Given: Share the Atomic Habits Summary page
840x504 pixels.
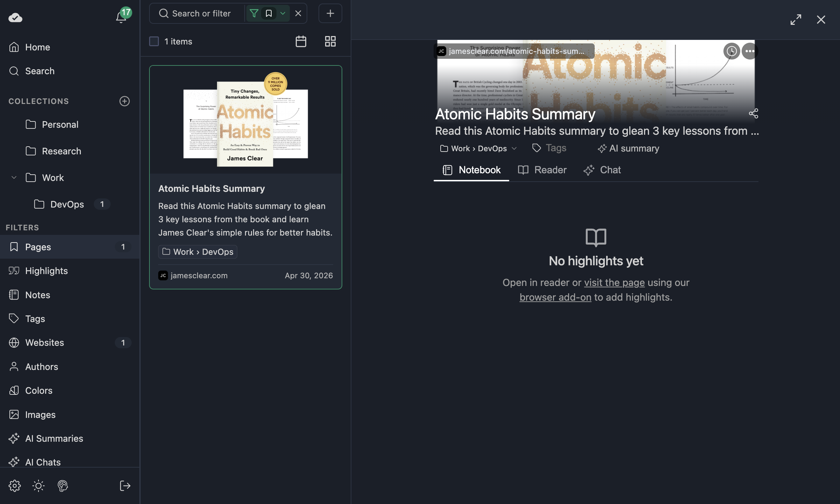Looking at the screenshot, I should pyautogui.click(x=754, y=113).
